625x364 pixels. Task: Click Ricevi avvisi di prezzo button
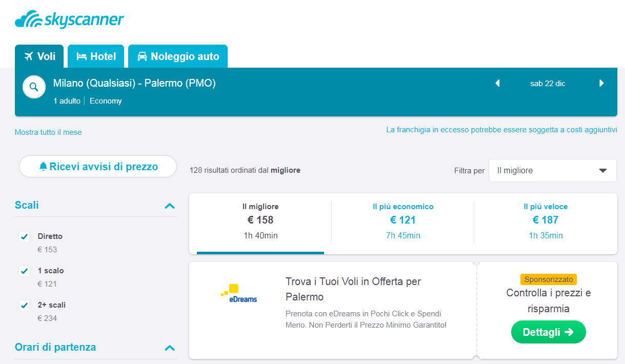98,167
